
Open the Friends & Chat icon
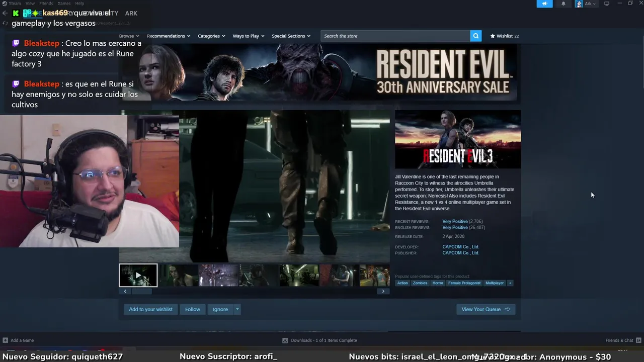pos(638,340)
